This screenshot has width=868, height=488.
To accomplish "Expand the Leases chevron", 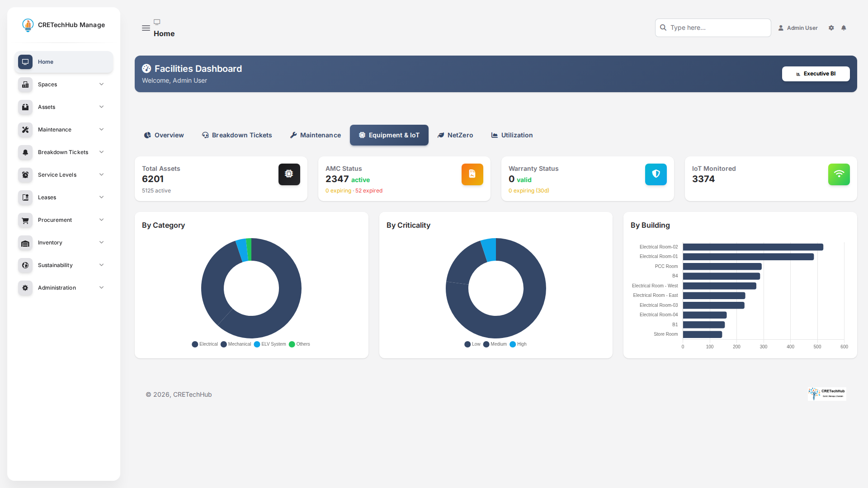I will click(x=102, y=197).
